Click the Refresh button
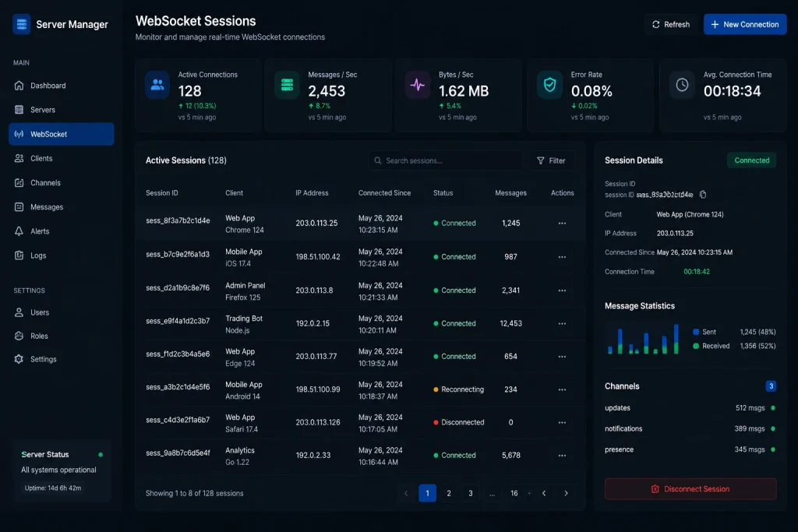Image resolution: width=798 pixels, height=532 pixels. [671, 24]
